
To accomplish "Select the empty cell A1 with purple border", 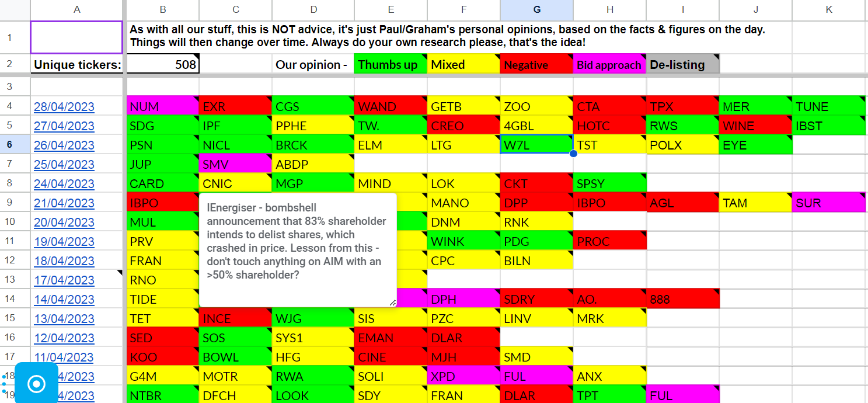I will pyautogui.click(x=76, y=37).
